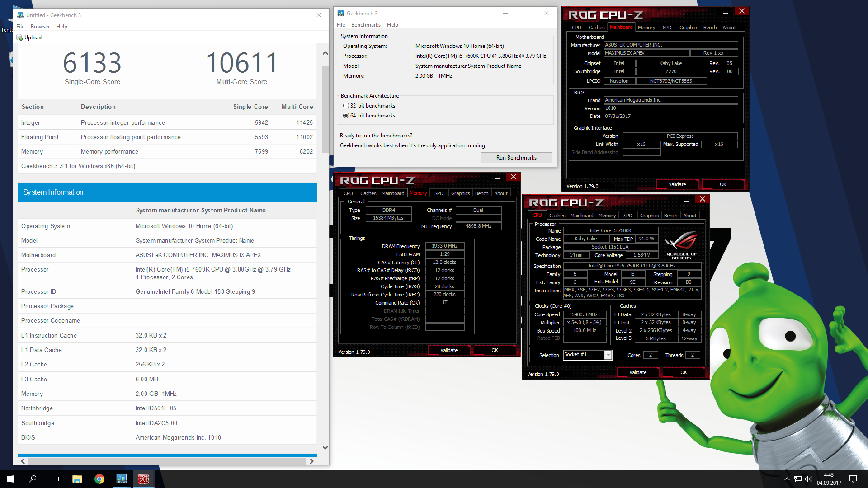The height and width of the screenshot is (488, 868).
Task: Switch to Memory tab in Mainboard CPU-Z window
Action: tap(646, 28)
